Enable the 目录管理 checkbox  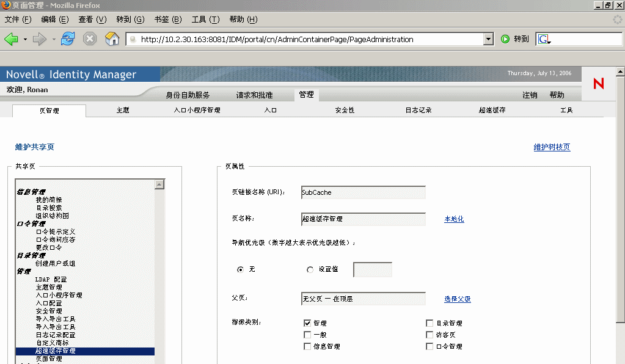point(429,323)
